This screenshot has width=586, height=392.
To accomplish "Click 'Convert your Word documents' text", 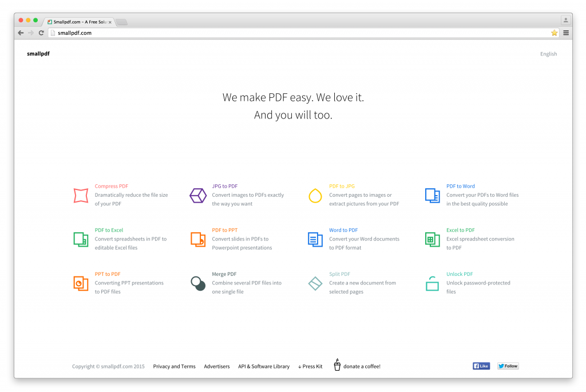I will (365, 239).
